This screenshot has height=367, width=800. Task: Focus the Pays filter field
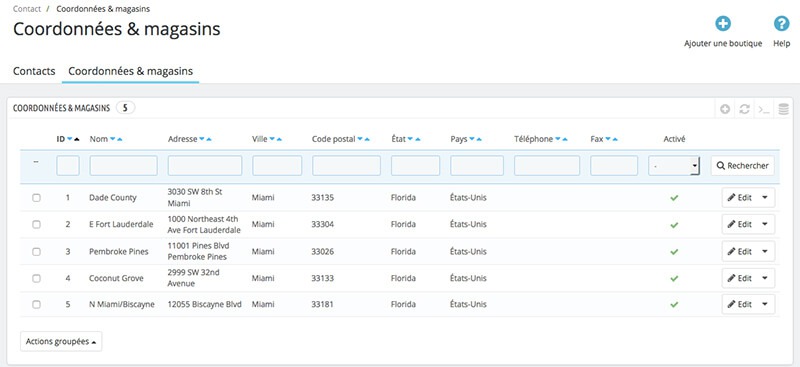click(477, 166)
